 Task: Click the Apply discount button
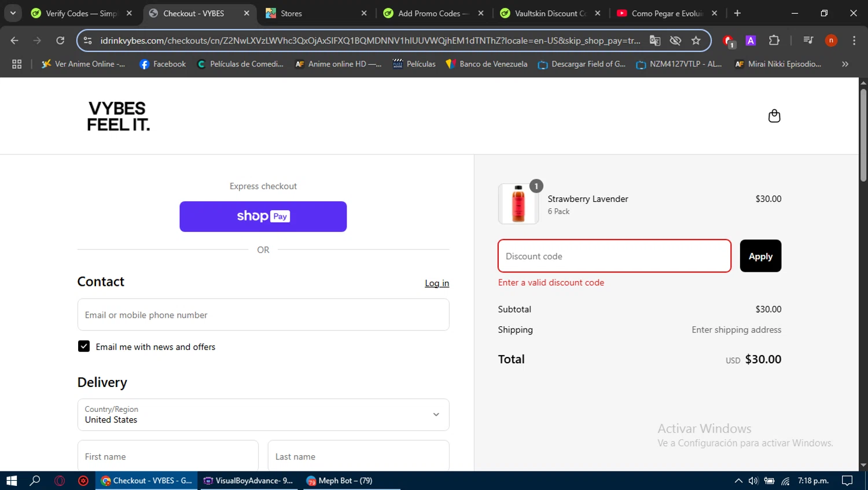[x=760, y=256]
